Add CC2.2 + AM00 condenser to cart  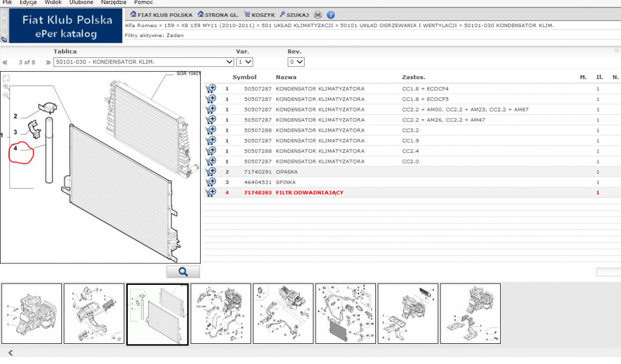(210, 109)
